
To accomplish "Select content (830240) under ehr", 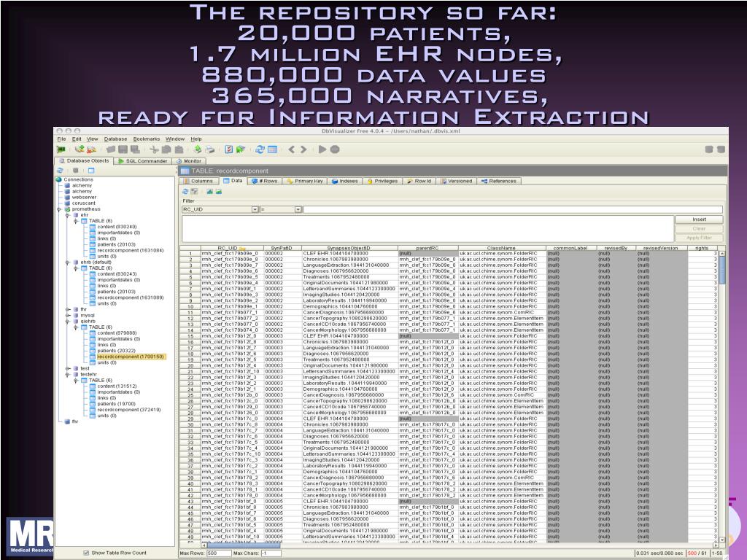I will point(117,227).
